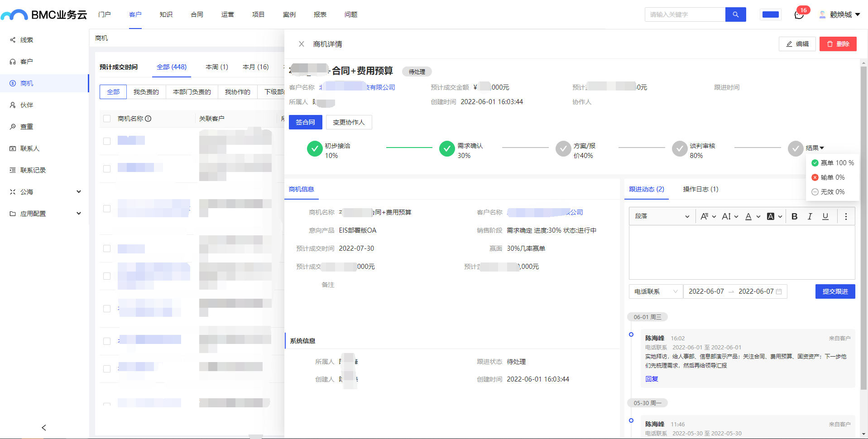Click the 谈判审核 stage check icon

point(680,148)
